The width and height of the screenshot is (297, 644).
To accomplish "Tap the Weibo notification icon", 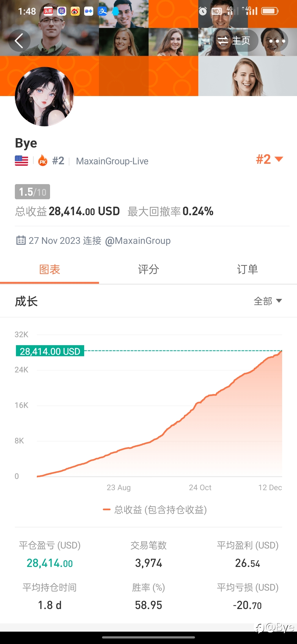I will pyautogui.click(x=75, y=11).
